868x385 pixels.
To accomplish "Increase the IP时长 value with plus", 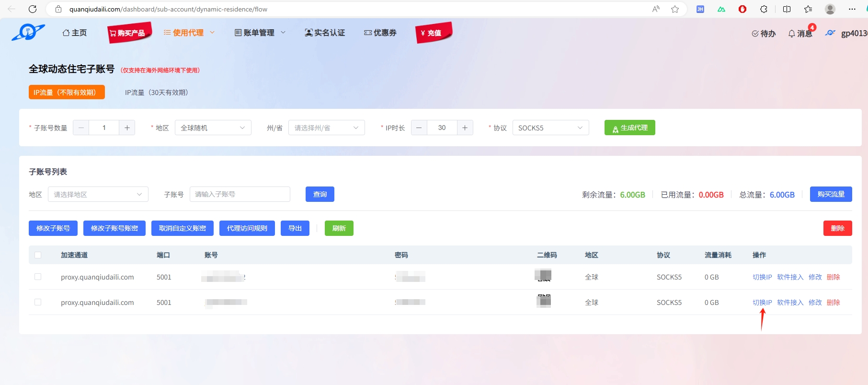I will [465, 128].
